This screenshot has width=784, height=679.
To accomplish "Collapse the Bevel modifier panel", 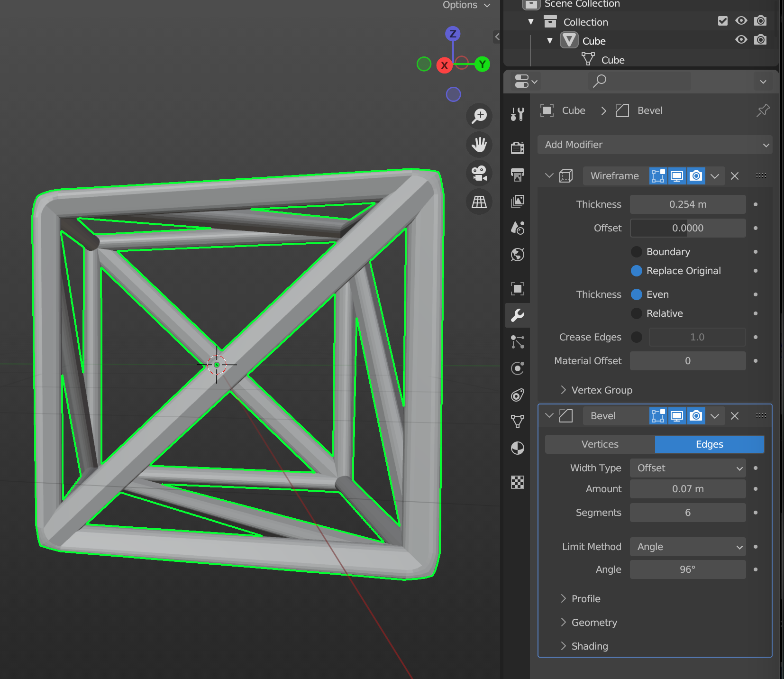I will click(x=549, y=416).
